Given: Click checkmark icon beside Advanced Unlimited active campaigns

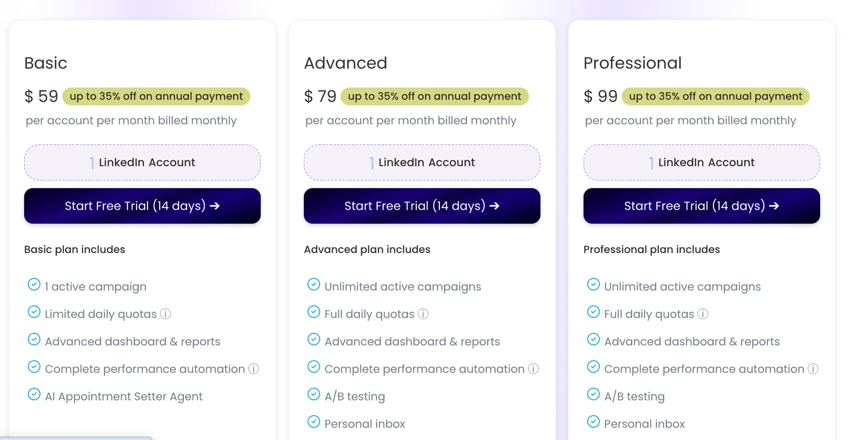Looking at the screenshot, I should (x=314, y=284).
